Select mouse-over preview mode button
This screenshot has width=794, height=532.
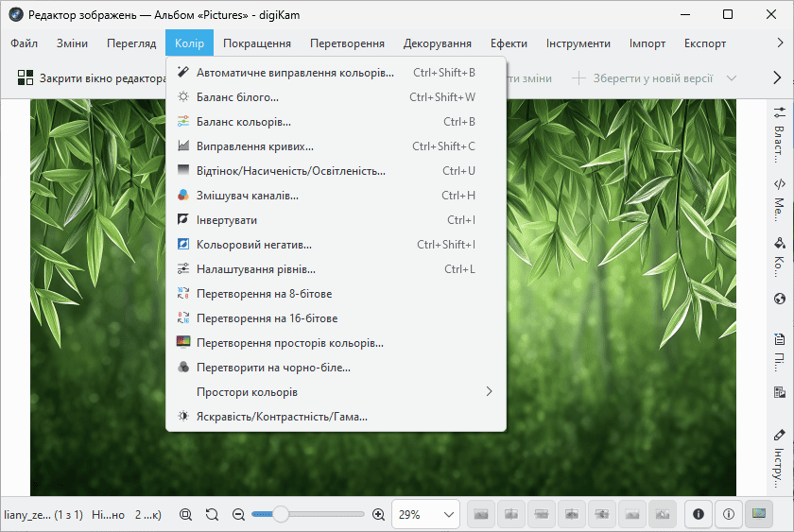(x=663, y=514)
